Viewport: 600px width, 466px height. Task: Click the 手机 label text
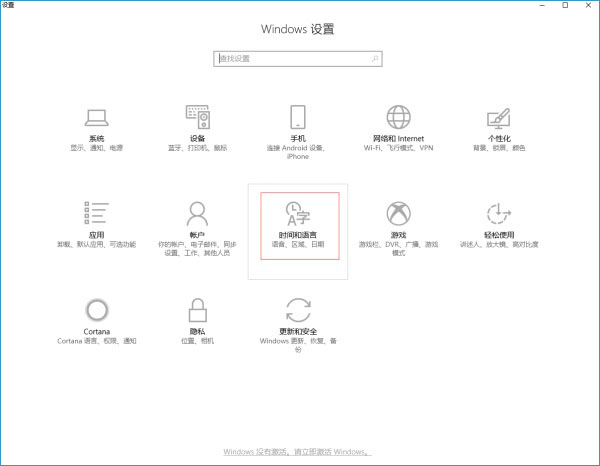point(298,138)
